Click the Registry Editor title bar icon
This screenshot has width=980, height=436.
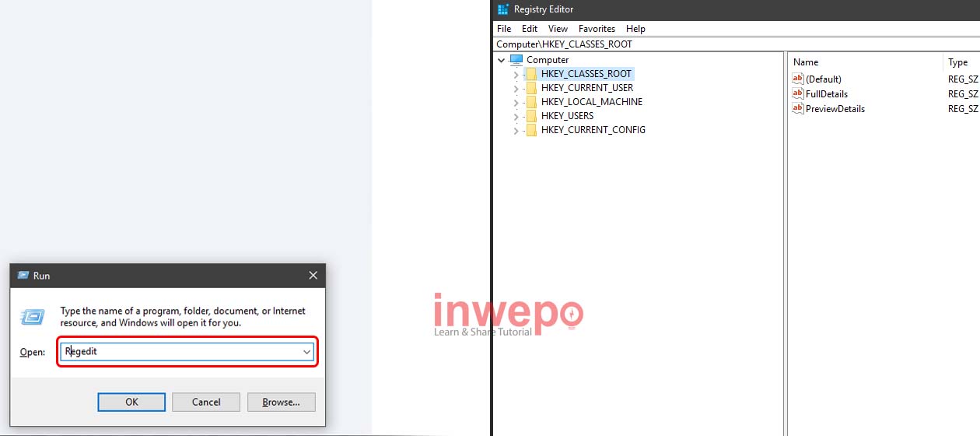(503, 9)
